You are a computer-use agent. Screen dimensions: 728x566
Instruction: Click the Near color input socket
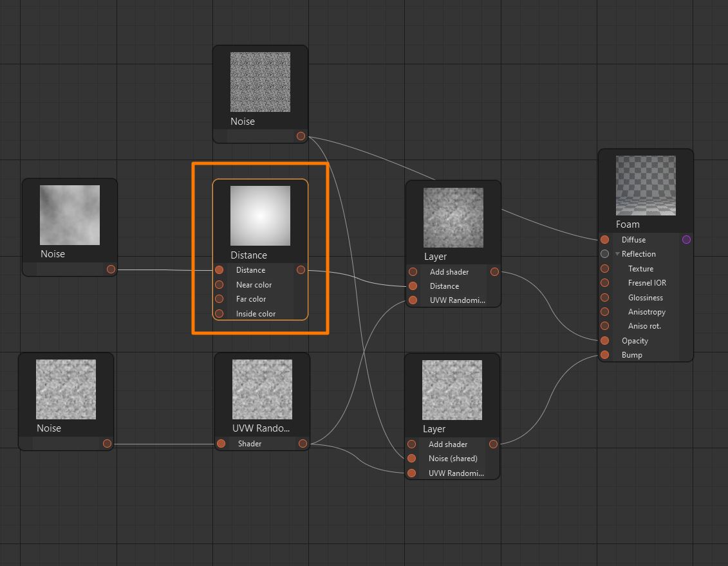219,284
